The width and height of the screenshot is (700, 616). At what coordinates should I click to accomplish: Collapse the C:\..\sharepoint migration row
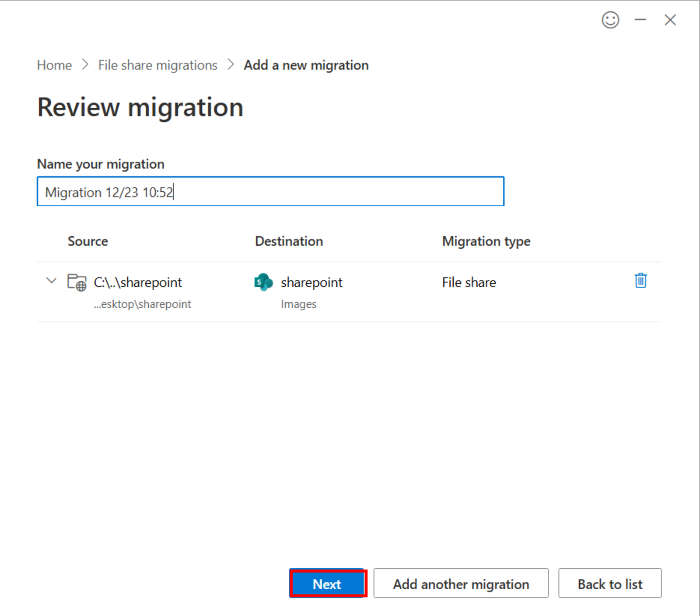tap(51, 281)
